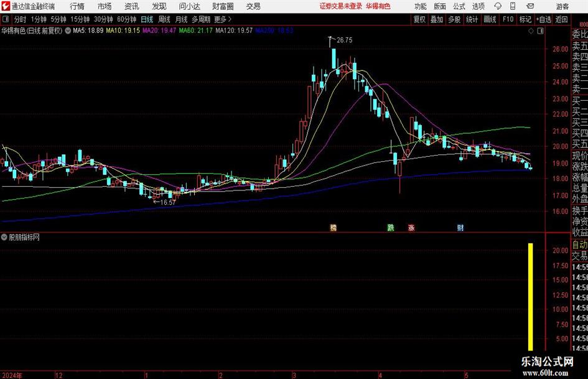Switch to the 5分钟 period tab

click(x=58, y=19)
